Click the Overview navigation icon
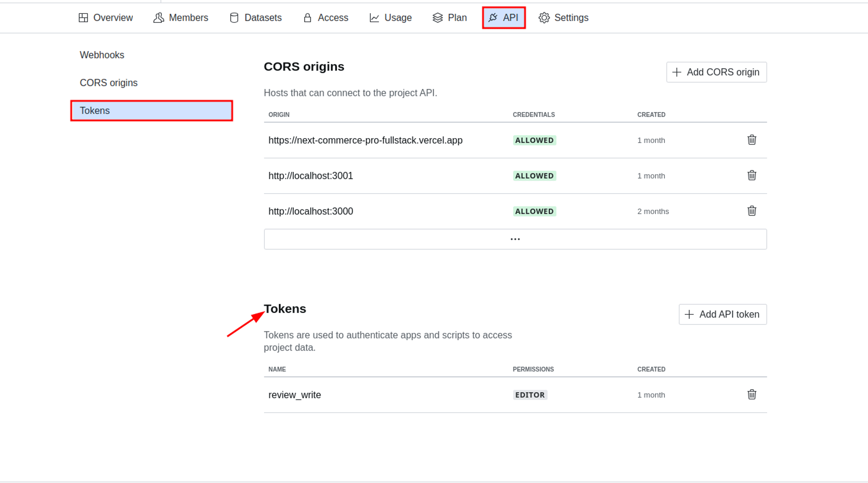868x483 pixels. pos(84,17)
